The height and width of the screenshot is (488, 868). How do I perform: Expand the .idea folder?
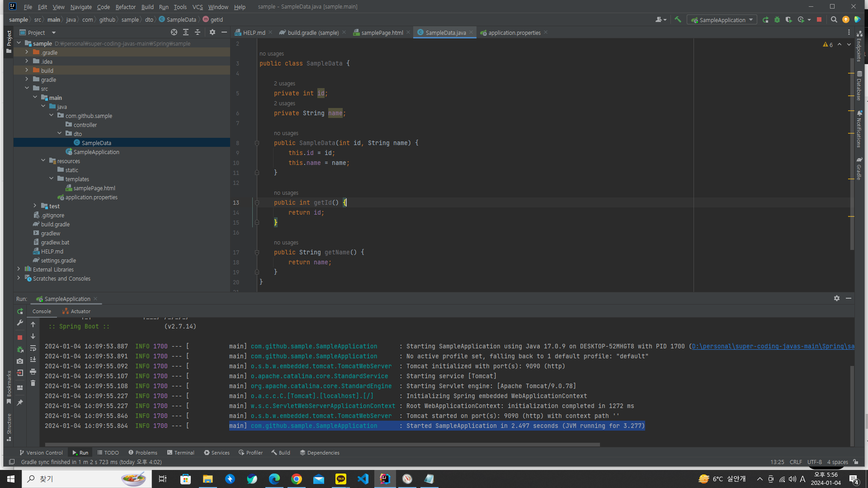tap(27, 61)
